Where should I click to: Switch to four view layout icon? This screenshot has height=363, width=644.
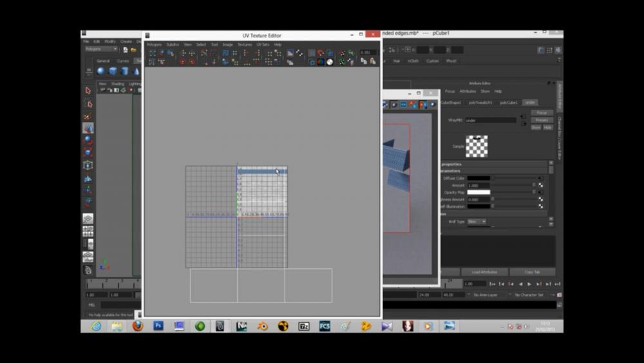point(88,231)
